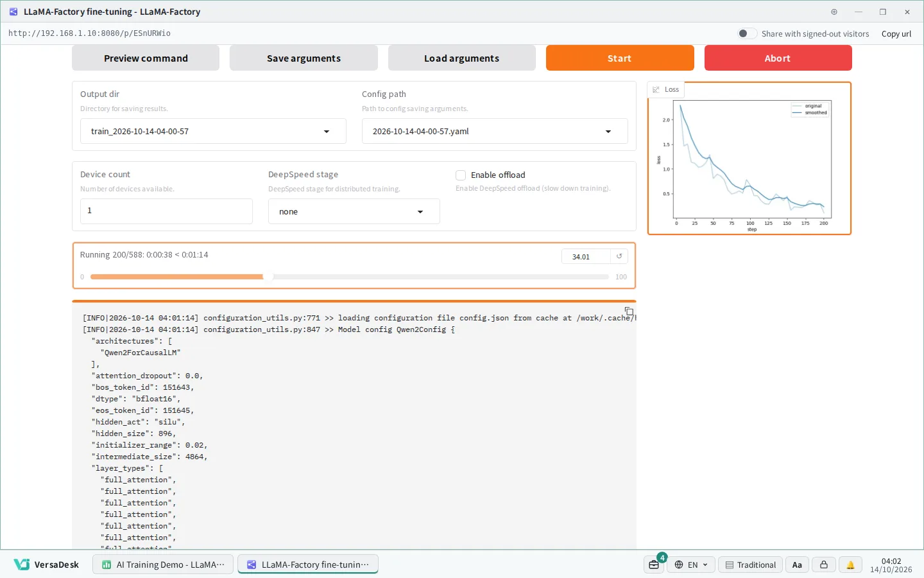
Task: Start the training run
Action: (620, 58)
